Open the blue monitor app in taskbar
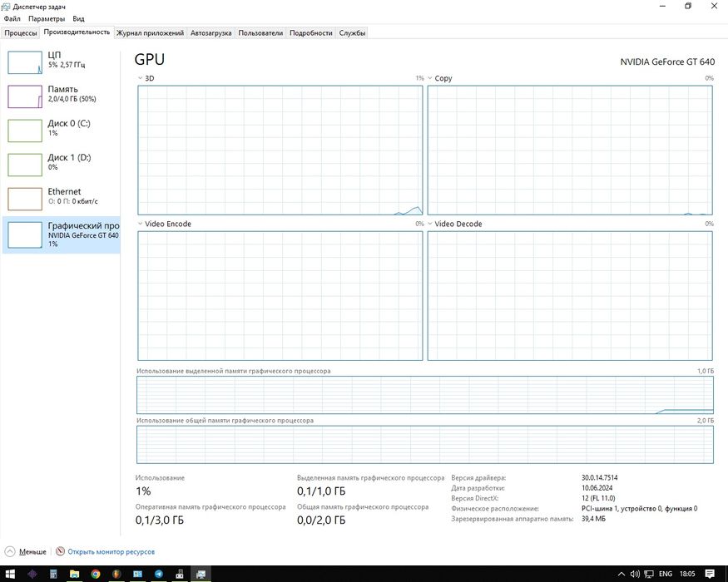 [137, 574]
